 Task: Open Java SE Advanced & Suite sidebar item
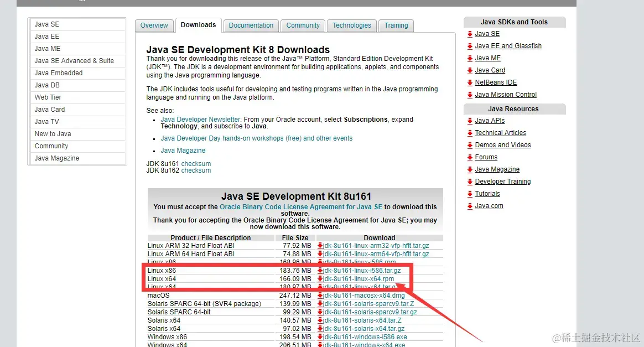(77, 61)
